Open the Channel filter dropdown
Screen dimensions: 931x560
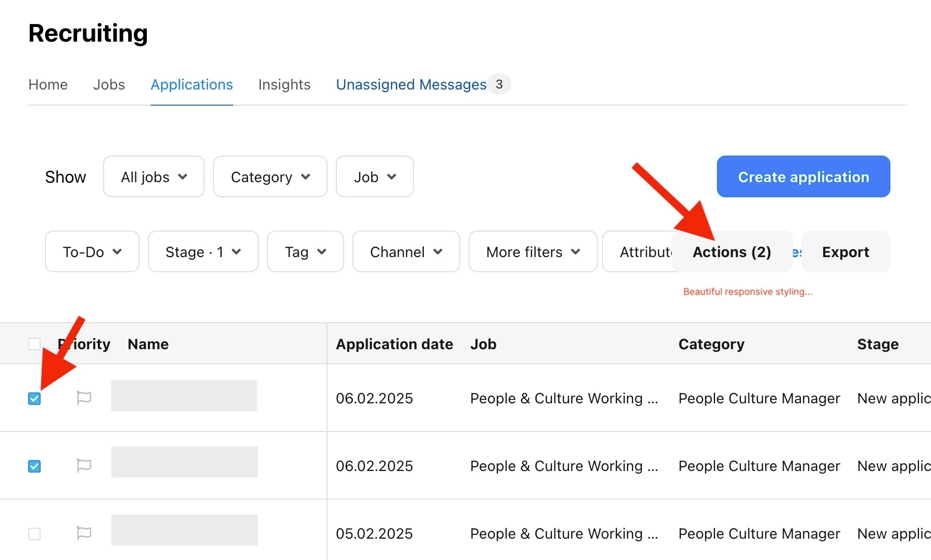(x=406, y=252)
